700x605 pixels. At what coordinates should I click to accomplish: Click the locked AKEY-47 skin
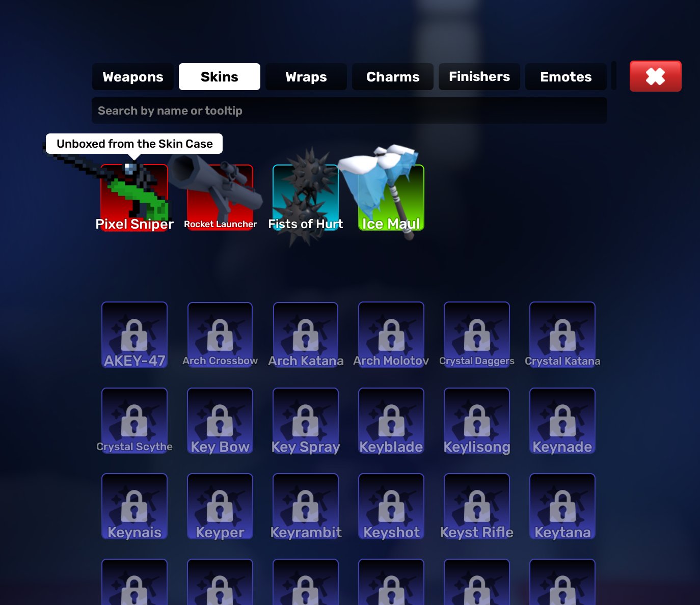pos(134,335)
